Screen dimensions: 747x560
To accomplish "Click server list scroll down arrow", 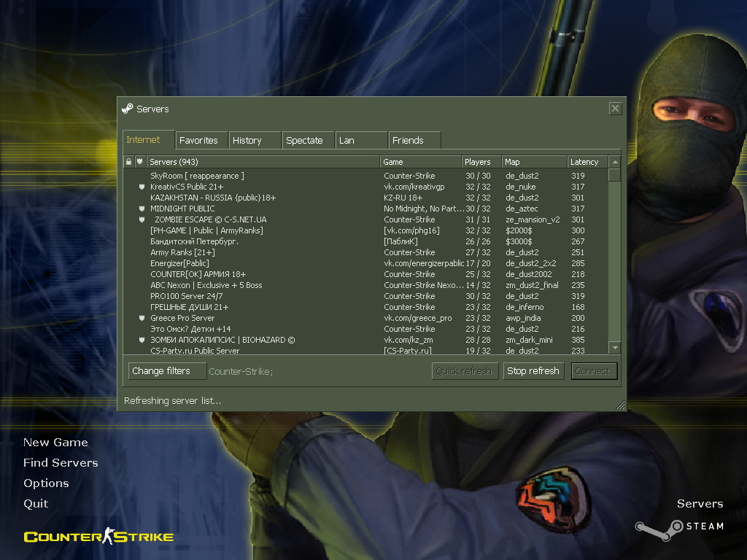I will click(x=615, y=348).
